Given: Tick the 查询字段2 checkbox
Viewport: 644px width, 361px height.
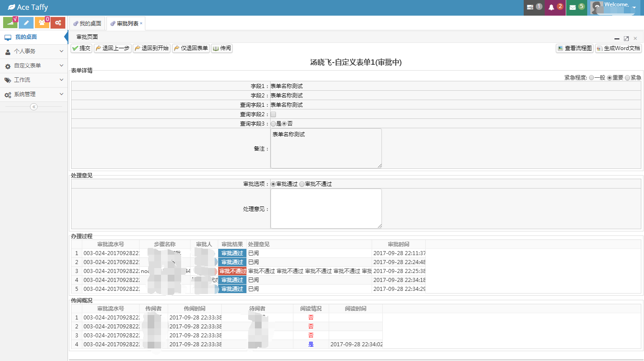Looking at the screenshot, I should pos(273,114).
